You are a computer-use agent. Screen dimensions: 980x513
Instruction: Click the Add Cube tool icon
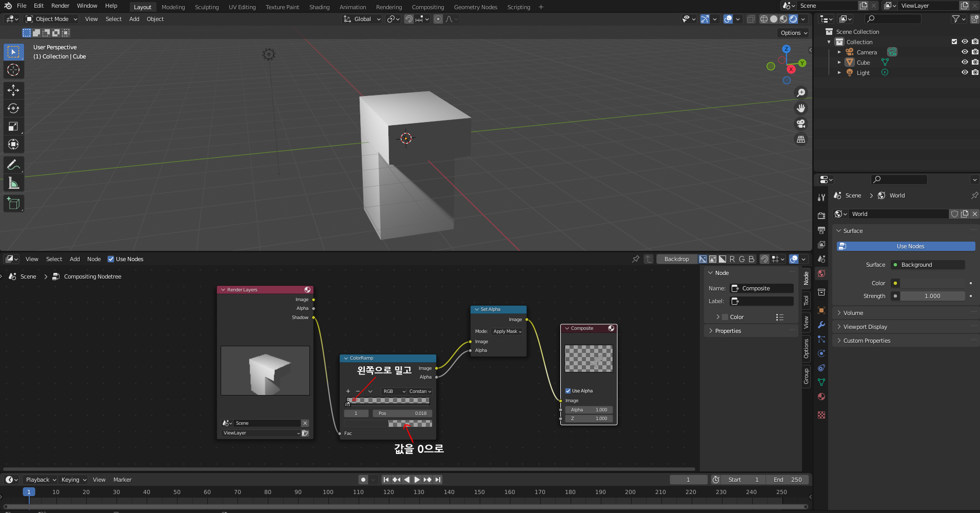tap(13, 204)
